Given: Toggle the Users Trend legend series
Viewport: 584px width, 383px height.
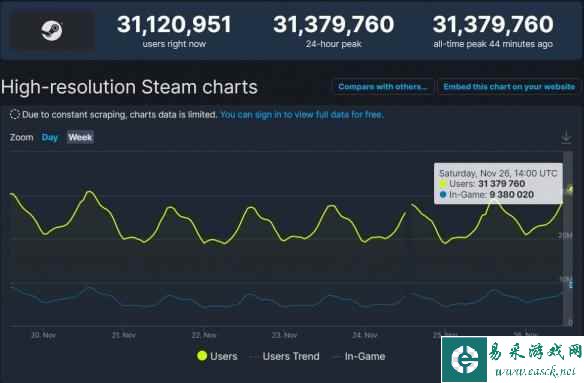Looking at the screenshot, I should click(286, 356).
